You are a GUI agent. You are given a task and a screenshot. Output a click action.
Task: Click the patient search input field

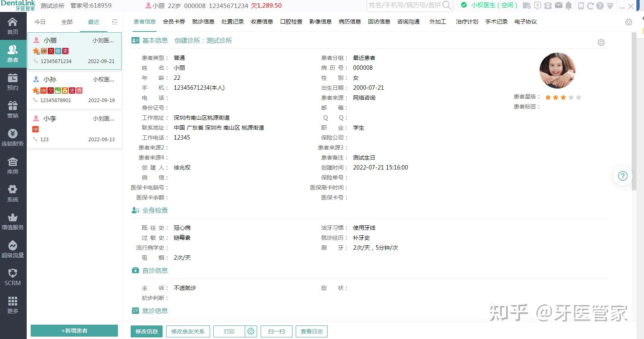click(x=404, y=5)
